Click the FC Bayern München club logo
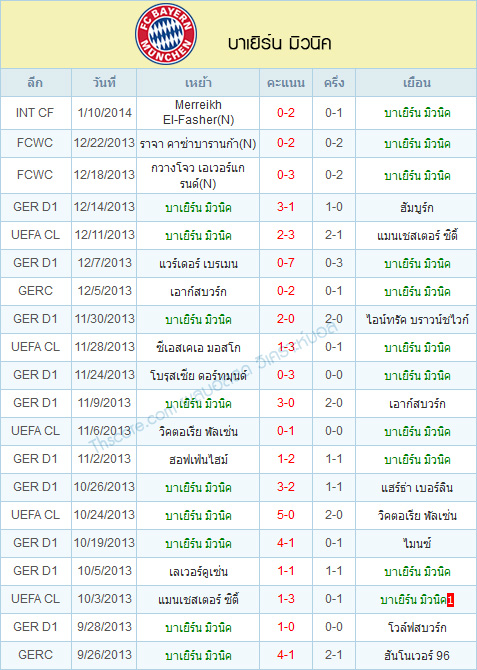 (166, 34)
